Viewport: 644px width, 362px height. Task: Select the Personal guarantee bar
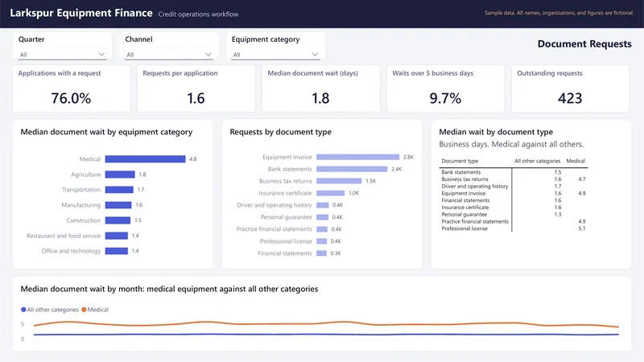pos(323,217)
